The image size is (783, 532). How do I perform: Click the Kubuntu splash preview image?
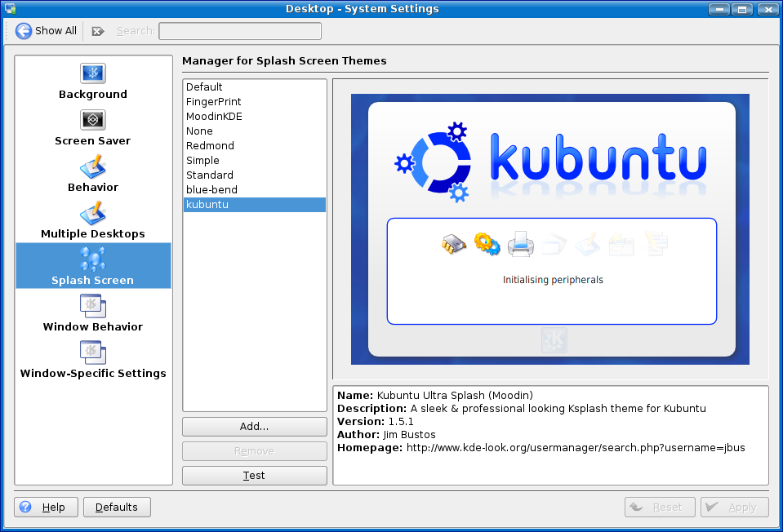tap(549, 229)
